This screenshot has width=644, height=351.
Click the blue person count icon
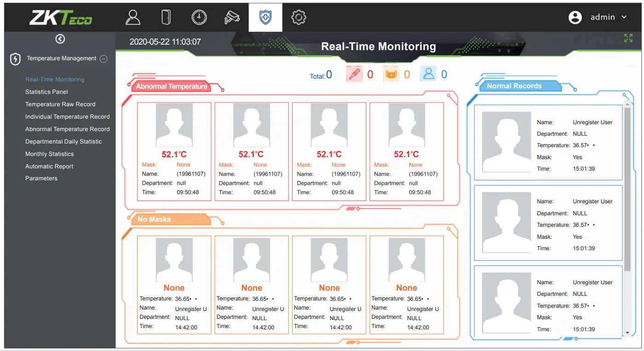(x=428, y=74)
